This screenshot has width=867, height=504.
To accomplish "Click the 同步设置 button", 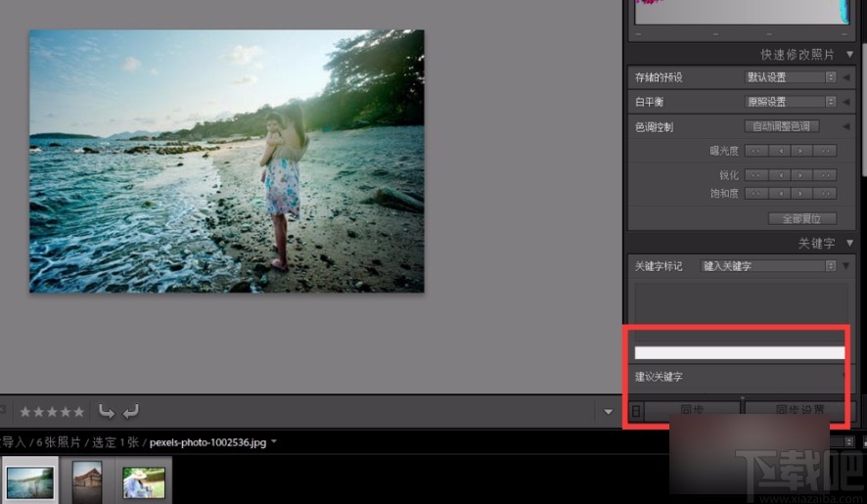I will [x=799, y=410].
